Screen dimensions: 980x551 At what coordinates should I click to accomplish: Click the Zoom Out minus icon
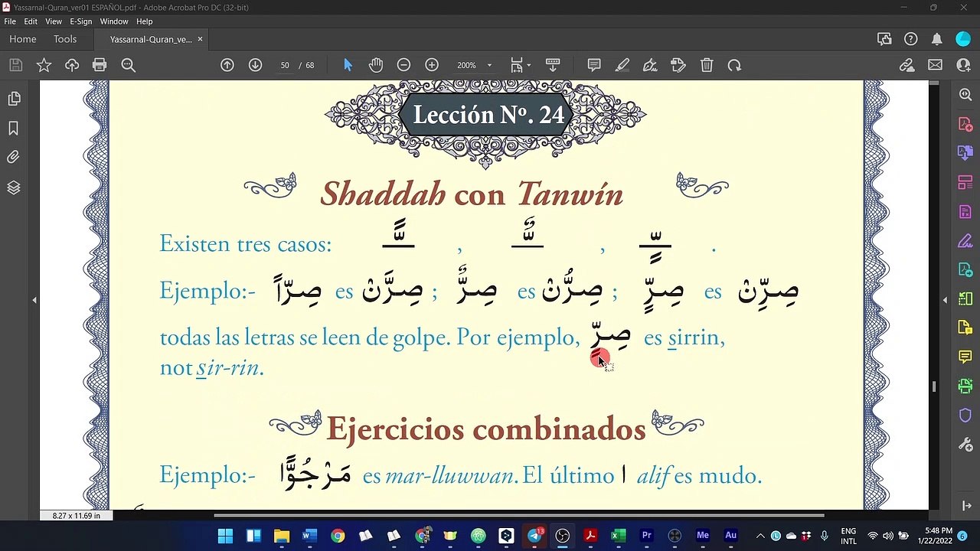(403, 65)
